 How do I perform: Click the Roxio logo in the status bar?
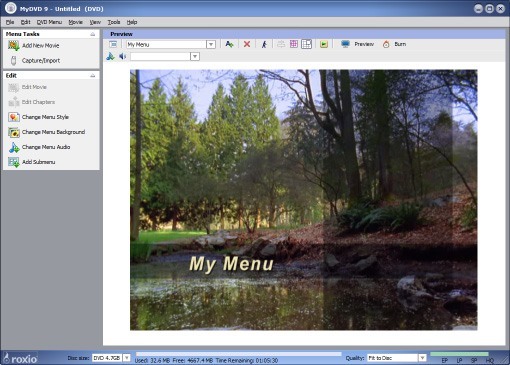[20, 359]
